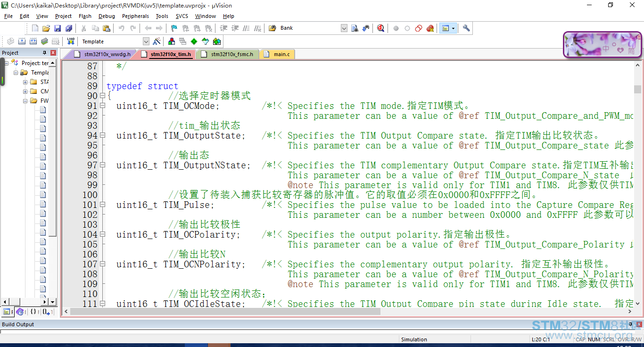This screenshot has width=644, height=347.
Task: Open the Peripherals menu
Action: point(135,16)
